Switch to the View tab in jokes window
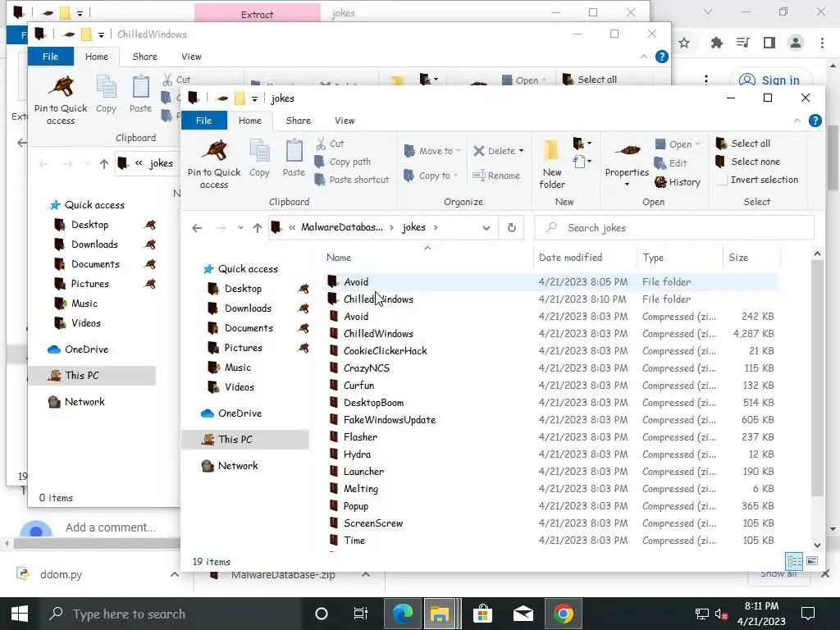 (345, 121)
